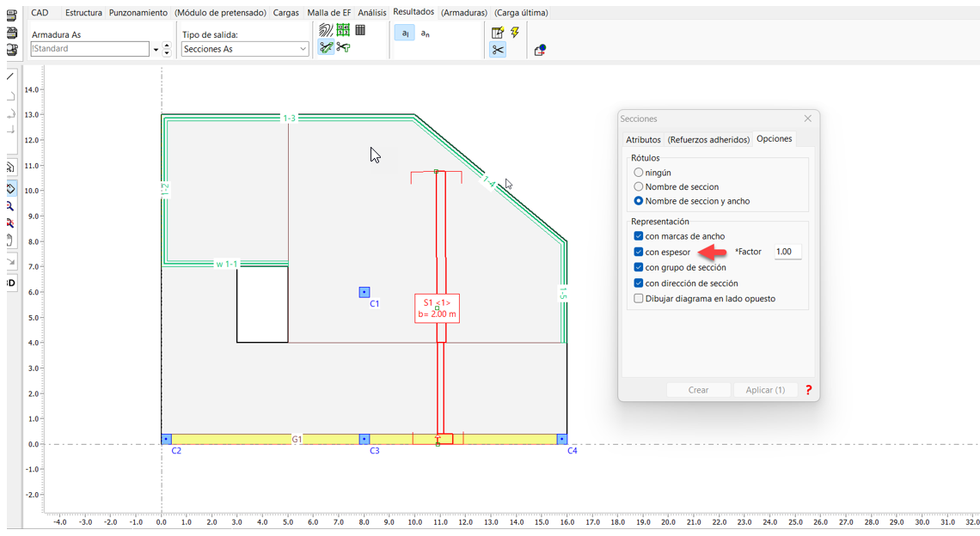Open the Cargas menu tab
The height and width of the screenshot is (536, 980).
point(286,13)
